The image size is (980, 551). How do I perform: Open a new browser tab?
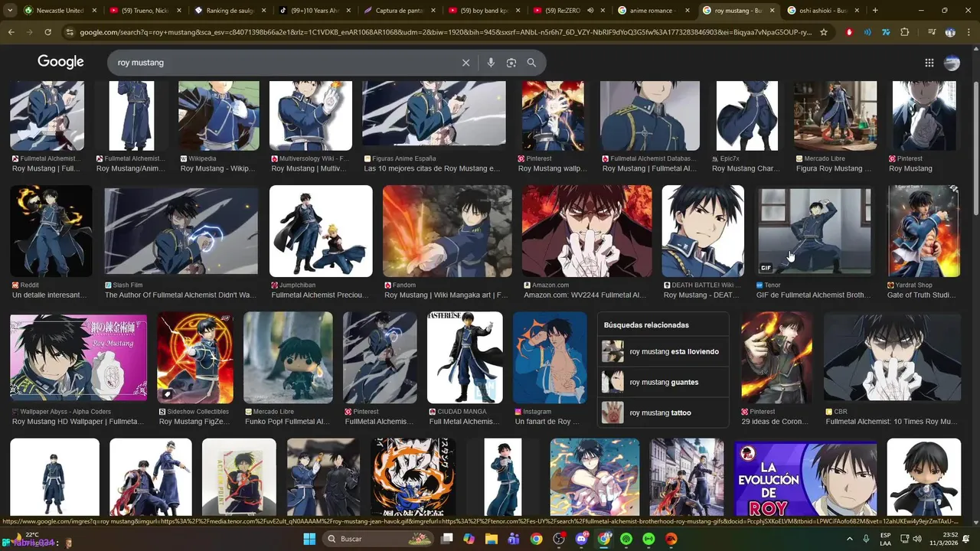(875, 11)
